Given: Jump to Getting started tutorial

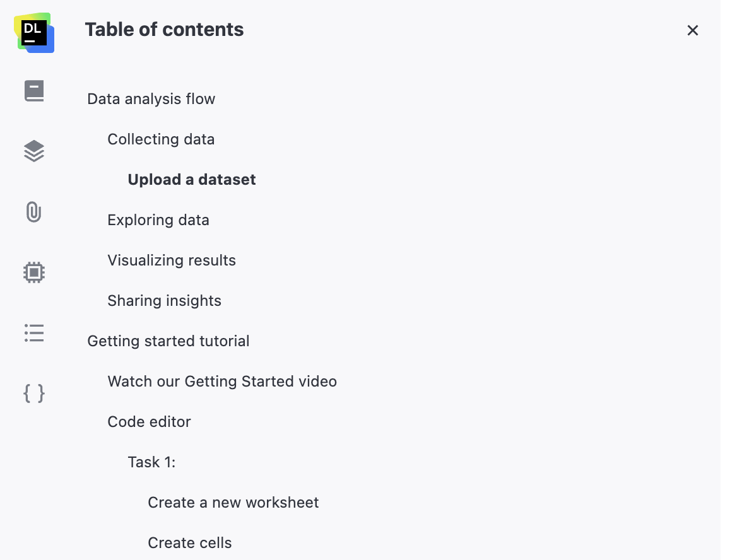Looking at the screenshot, I should click(x=168, y=341).
